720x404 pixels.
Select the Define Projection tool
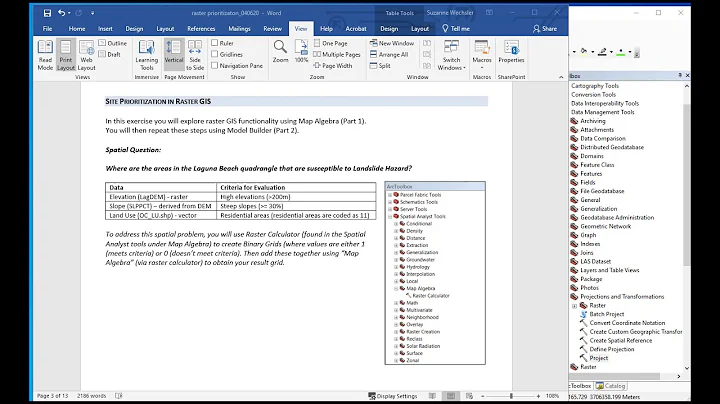tap(612, 349)
